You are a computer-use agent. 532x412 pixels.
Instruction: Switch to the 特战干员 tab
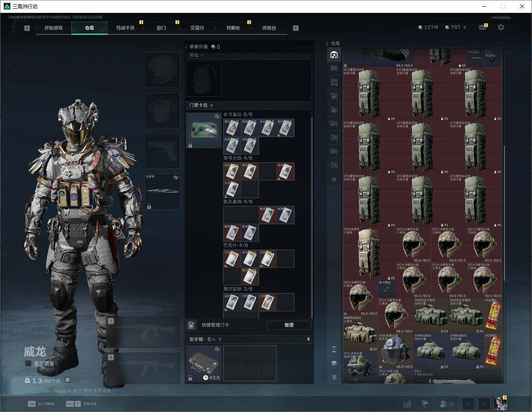pos(125,28)
